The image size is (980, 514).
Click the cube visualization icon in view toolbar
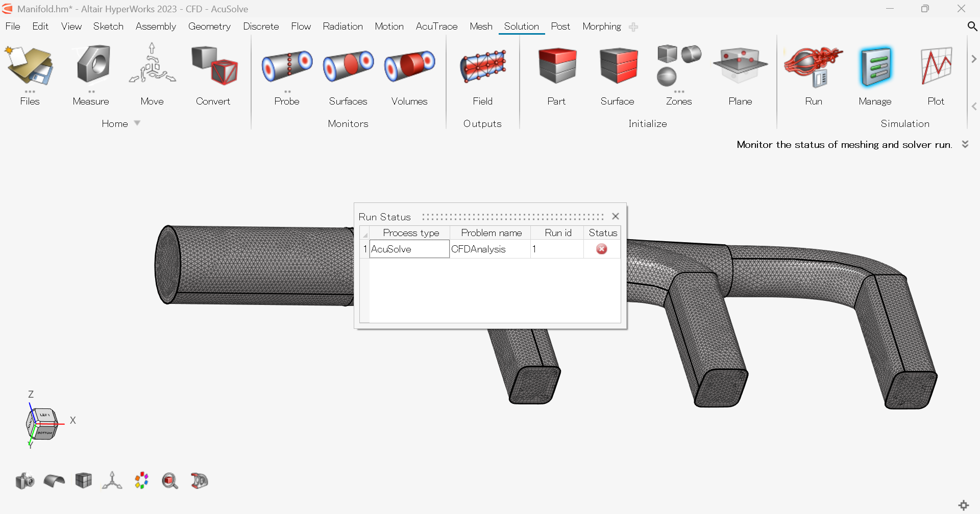(83, 480)
